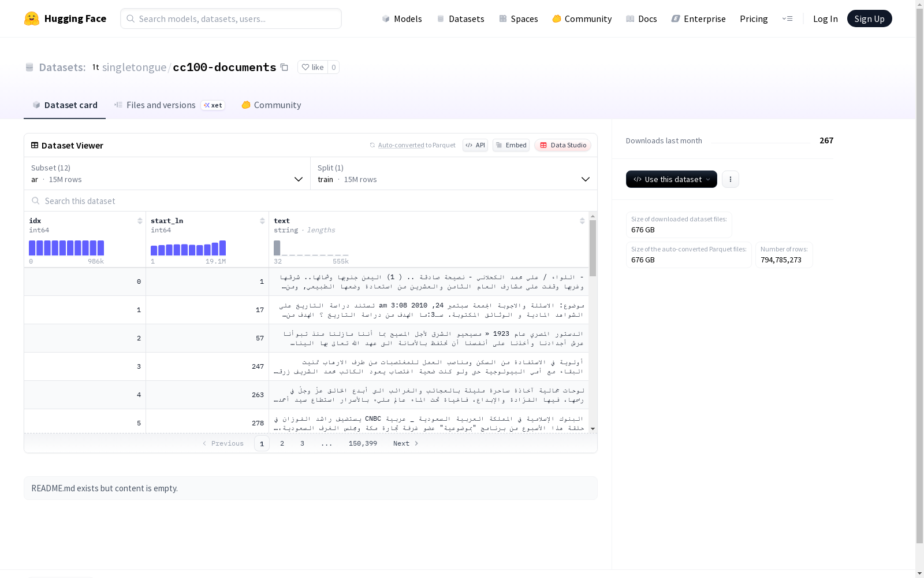This screenshot has height=578, width=924.
Task: Open Data Studio
Action: (562, 145)
